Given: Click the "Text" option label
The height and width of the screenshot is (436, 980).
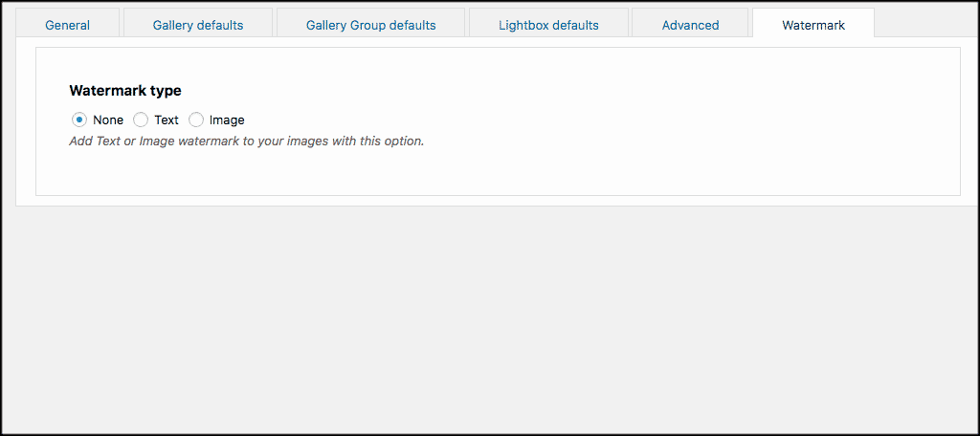Looking at the screenshot, I should tap(167, 120).
